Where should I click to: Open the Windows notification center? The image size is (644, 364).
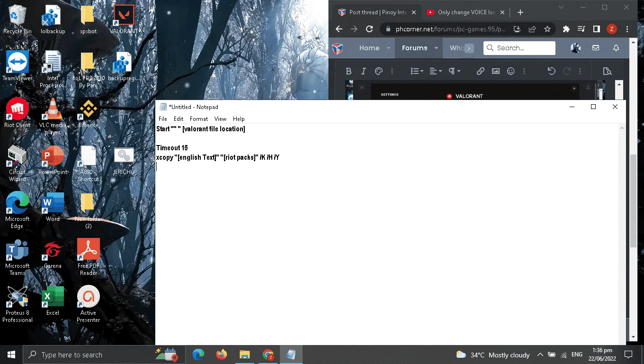pos(628,355)
